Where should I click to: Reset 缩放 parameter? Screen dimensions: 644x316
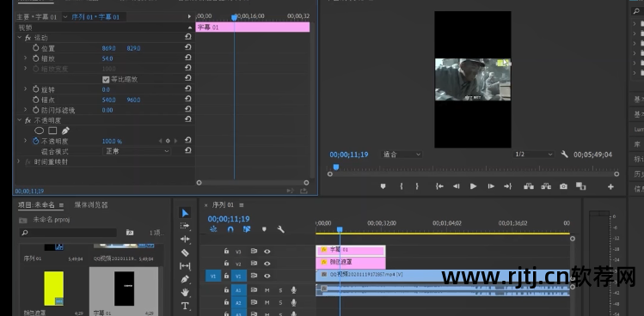(x=187, y=58)
